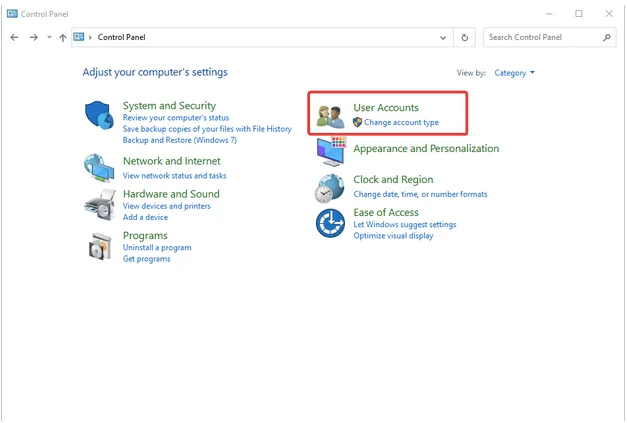Click the Appearance and Personalization monitor icon
Image resolution: width=627 pixels, height=423 pixels.
tap(331, 151)
